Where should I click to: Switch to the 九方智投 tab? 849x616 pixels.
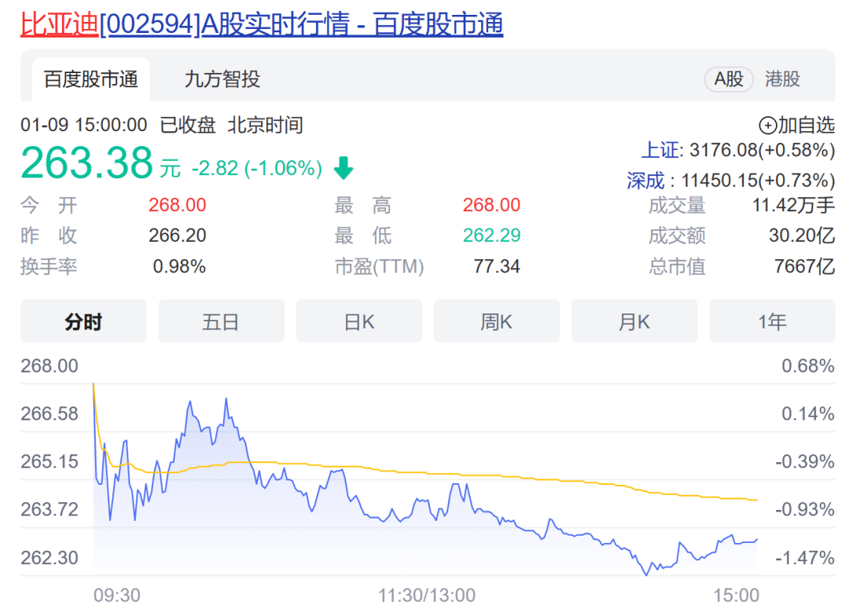coord(222,79)
